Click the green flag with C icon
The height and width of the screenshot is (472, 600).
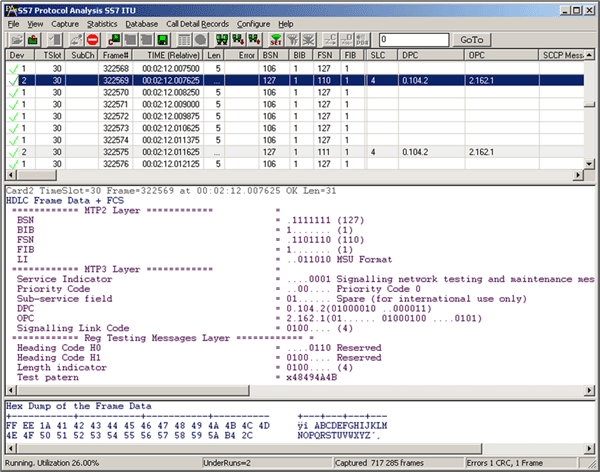pos(114,39)
